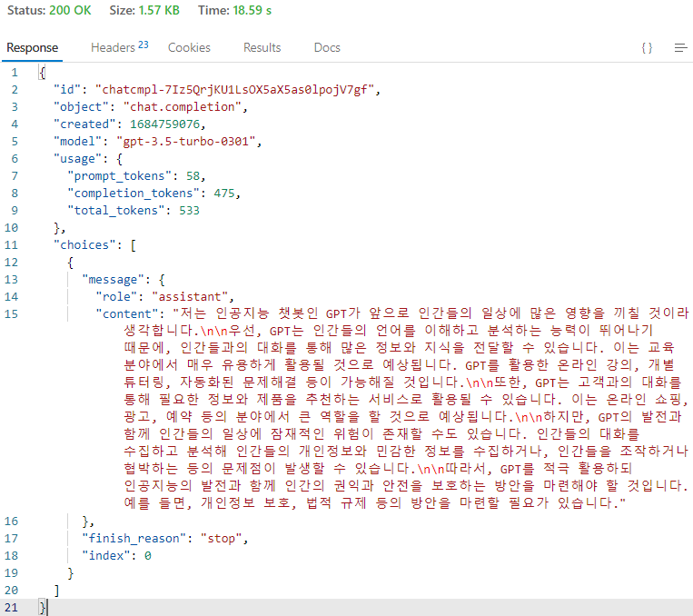Click line number 15 in the gutter

(12, 314)
